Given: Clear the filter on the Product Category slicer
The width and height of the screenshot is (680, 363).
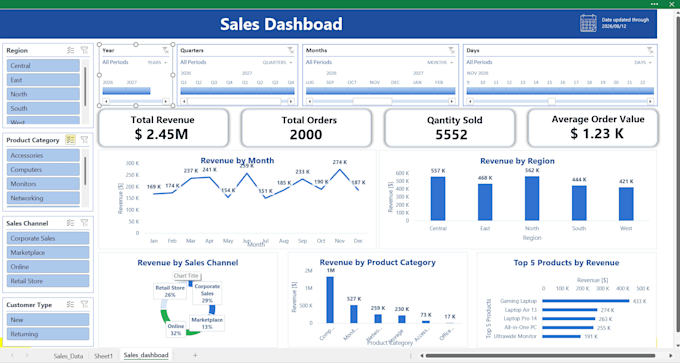Looking at the screenshot, I should click(85, 140).
